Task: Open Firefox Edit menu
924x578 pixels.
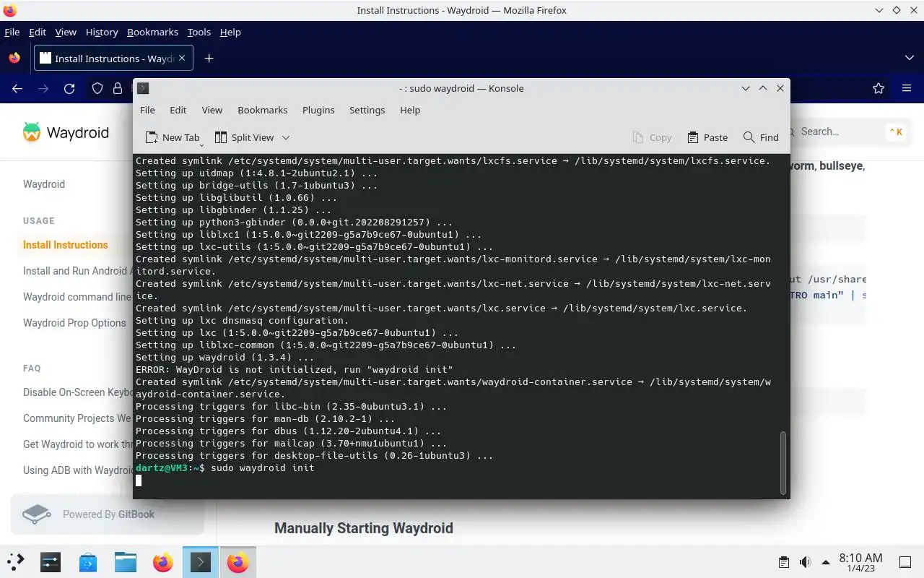Action: [38, 32]
